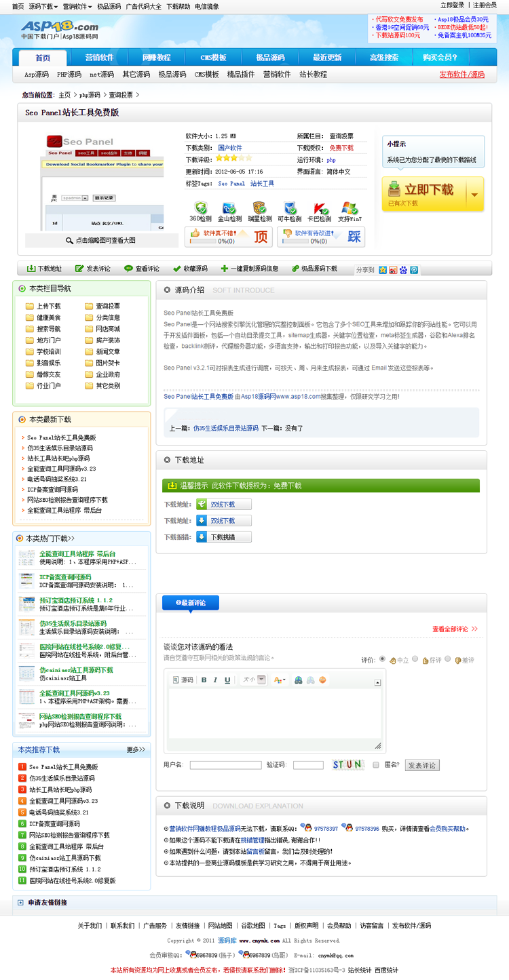
Task: Open thumbnail of 全能查询工具站程序 带后台
Action: pos(26,557)
